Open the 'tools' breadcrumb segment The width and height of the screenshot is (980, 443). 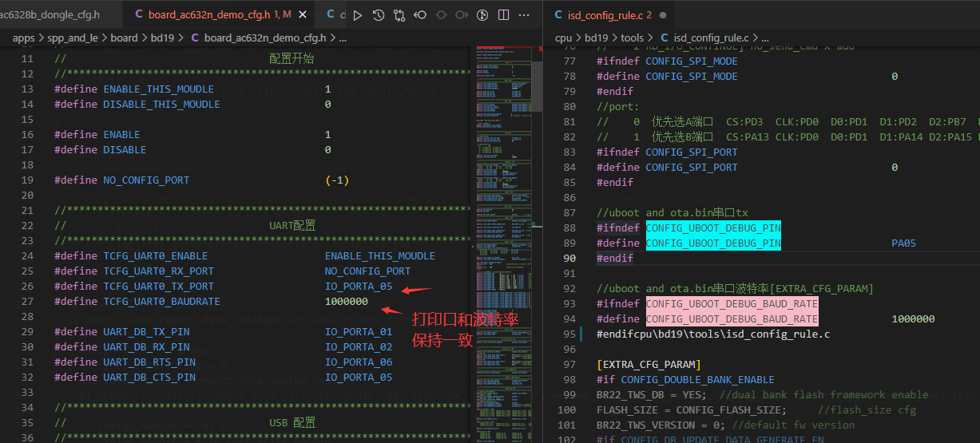coord(632,38)
